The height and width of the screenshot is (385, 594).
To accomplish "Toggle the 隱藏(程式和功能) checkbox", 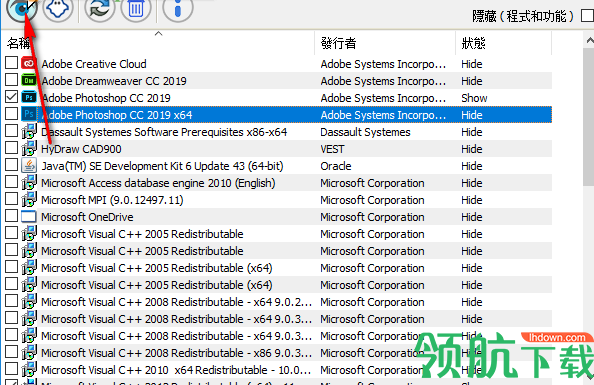I will tap(588, 16).
